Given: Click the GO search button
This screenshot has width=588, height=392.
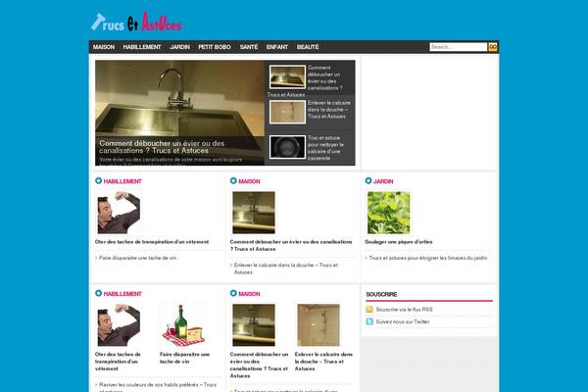Looking at the screenshot, I should 492,47.
